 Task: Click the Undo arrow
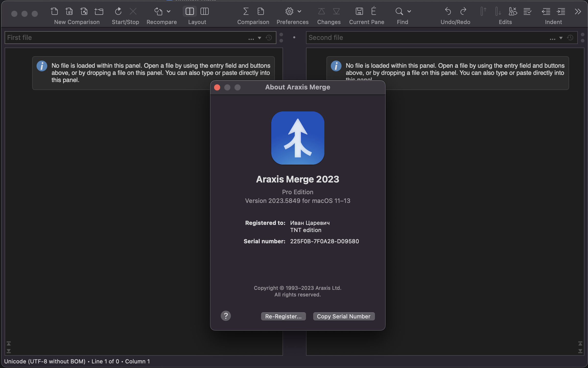(x=448, y=11)
